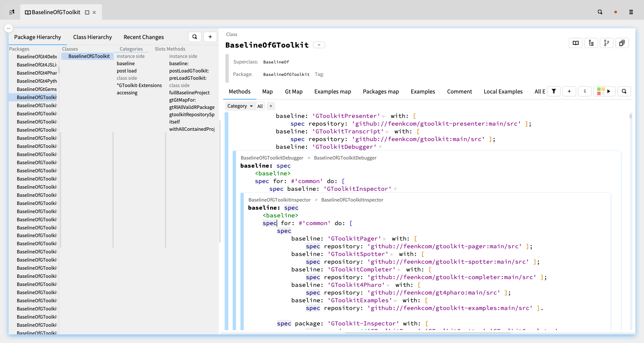Open the Local Examples tab
The height and width of the screenshot is (343, 644).
point(503,91)
